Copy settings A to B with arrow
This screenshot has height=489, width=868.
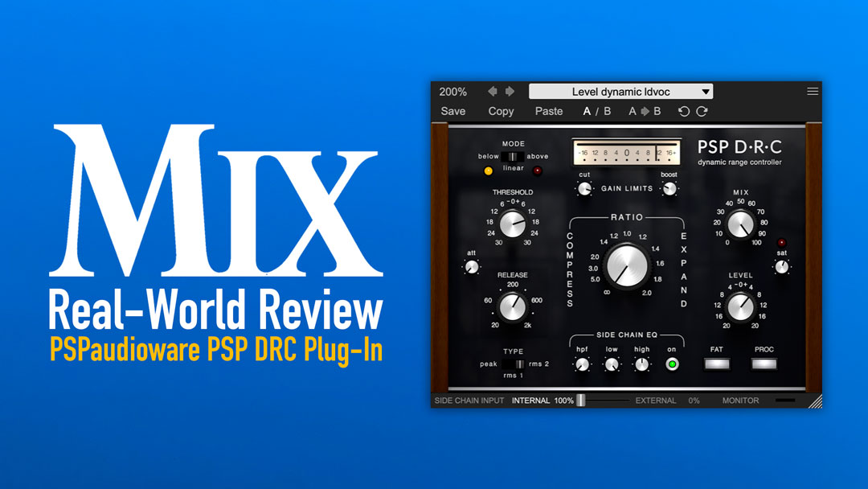click(645, 112)
